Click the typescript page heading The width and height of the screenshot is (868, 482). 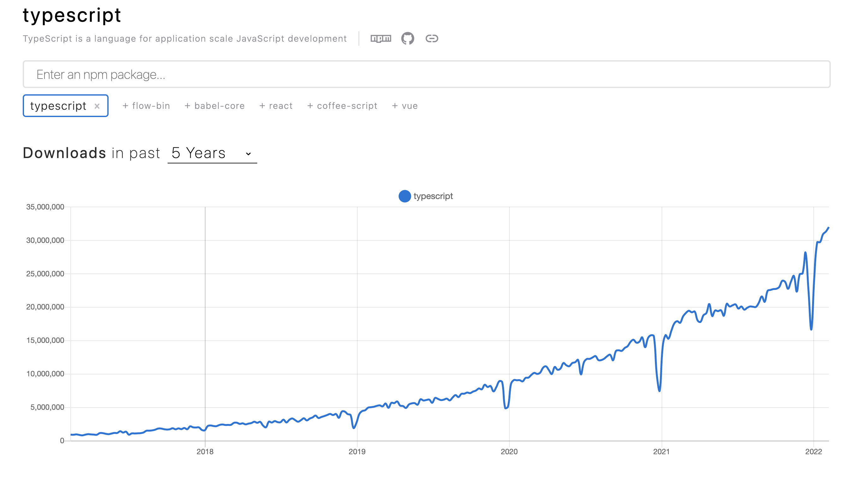[72, 15]
